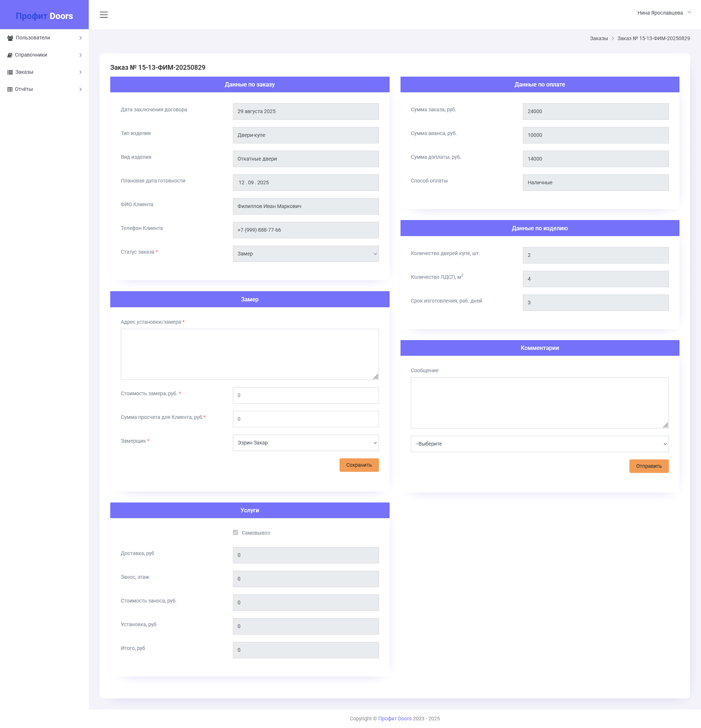Open the --Выберите dropdown in Комментарии

pyautogui.click(x=539, y=444)
